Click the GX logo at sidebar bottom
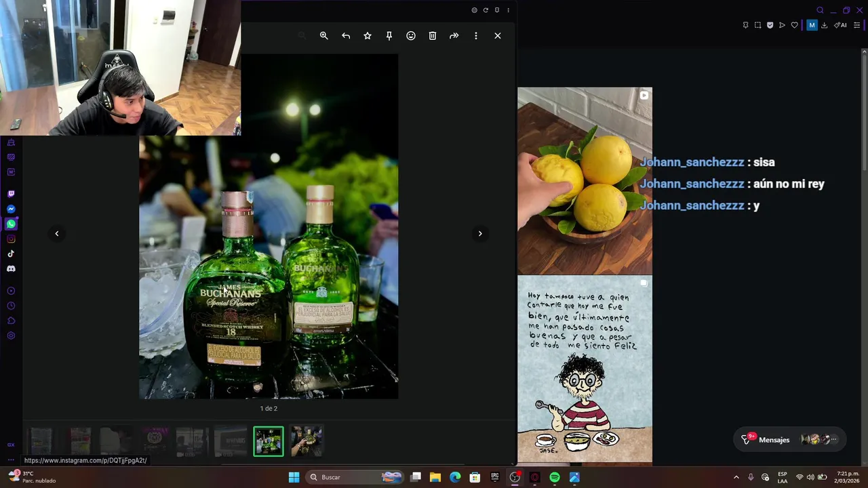 [x=11, y=445]
